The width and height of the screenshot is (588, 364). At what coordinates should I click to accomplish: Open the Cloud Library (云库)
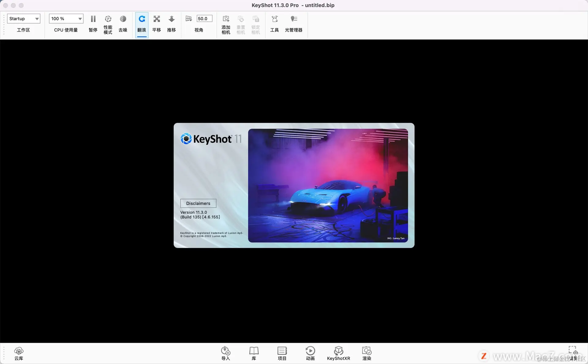[x=19, y=351]
